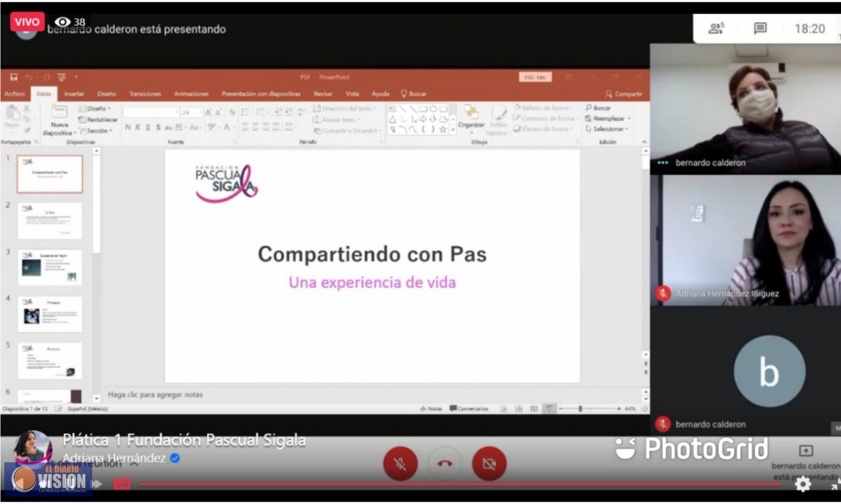Toggle the red camera off button
Image resolution: width=841 pixels, height=504 pixels.
click(x=490, y=463)
